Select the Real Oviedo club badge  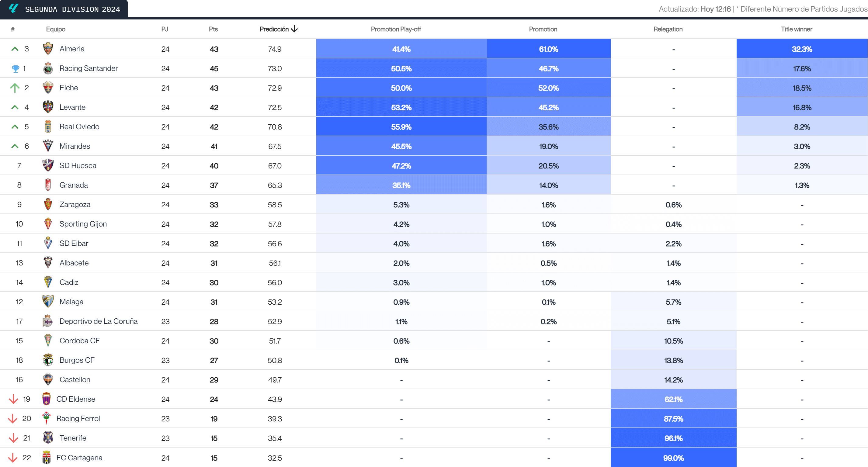(x=48, y=127)
